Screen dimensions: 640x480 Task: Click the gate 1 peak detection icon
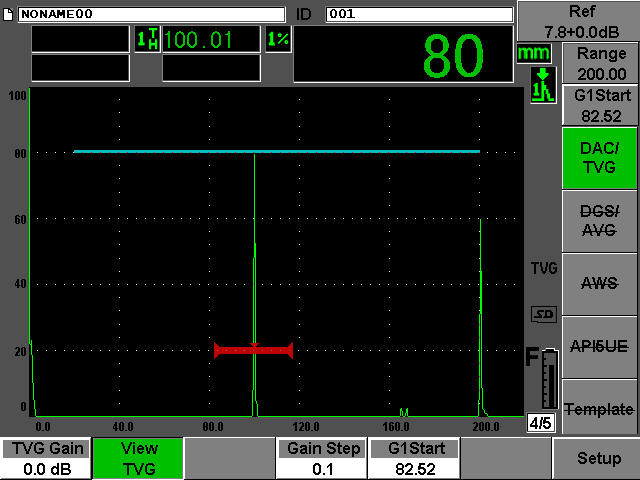(x=542, y=86)
